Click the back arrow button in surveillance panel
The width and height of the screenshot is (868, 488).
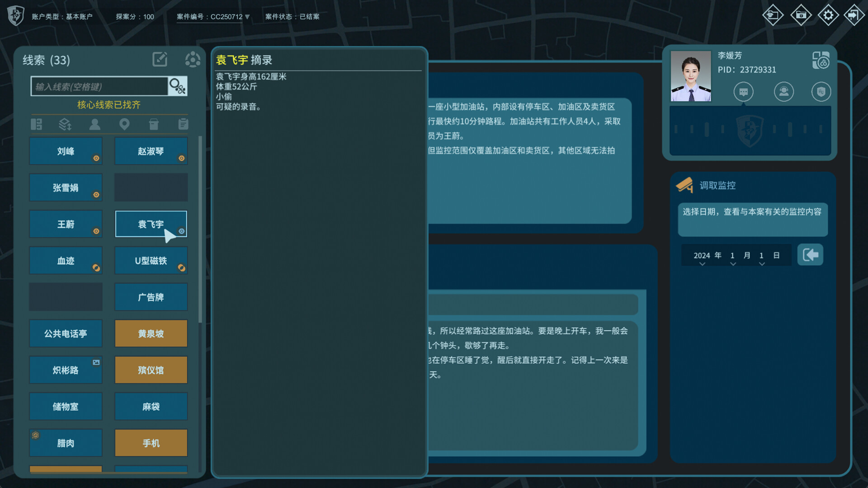pyautogui.click(x=810, y=255)
